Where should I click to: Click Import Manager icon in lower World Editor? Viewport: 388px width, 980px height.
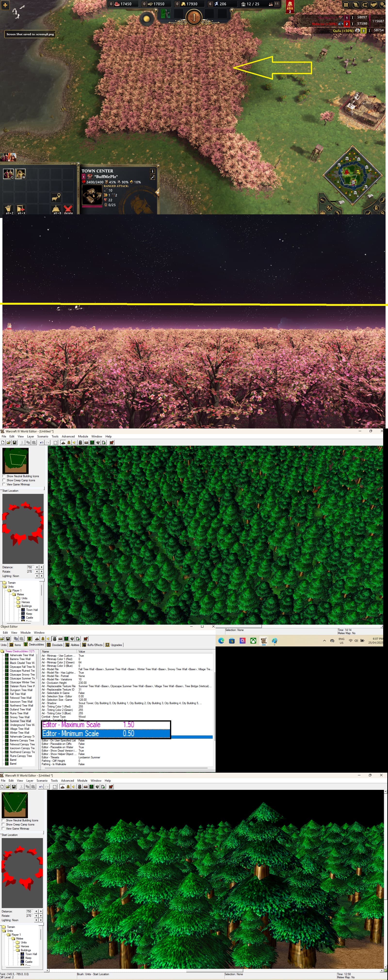click(103, 786)
